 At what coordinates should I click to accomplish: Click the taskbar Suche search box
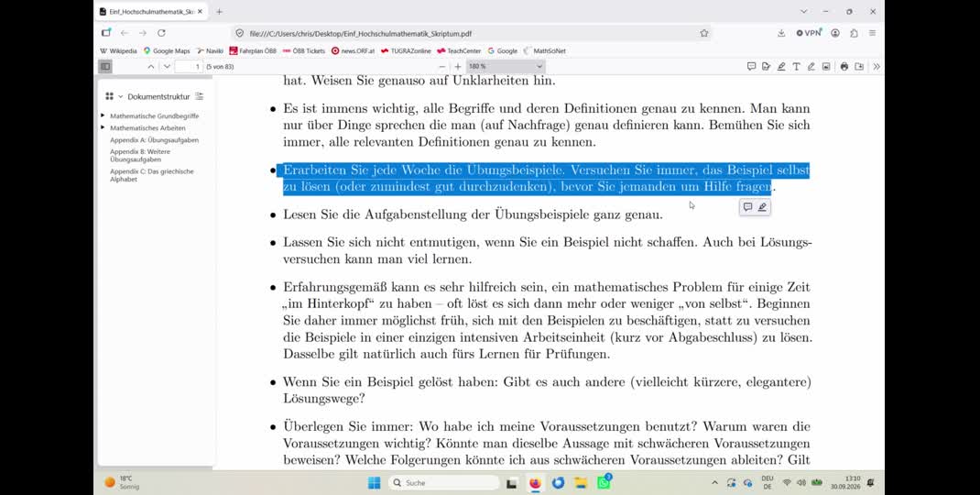coord(444,482)
